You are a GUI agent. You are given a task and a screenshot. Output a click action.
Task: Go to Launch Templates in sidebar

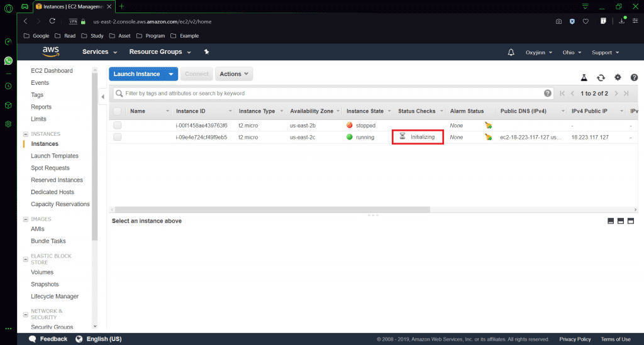click(x=55, y=156)
